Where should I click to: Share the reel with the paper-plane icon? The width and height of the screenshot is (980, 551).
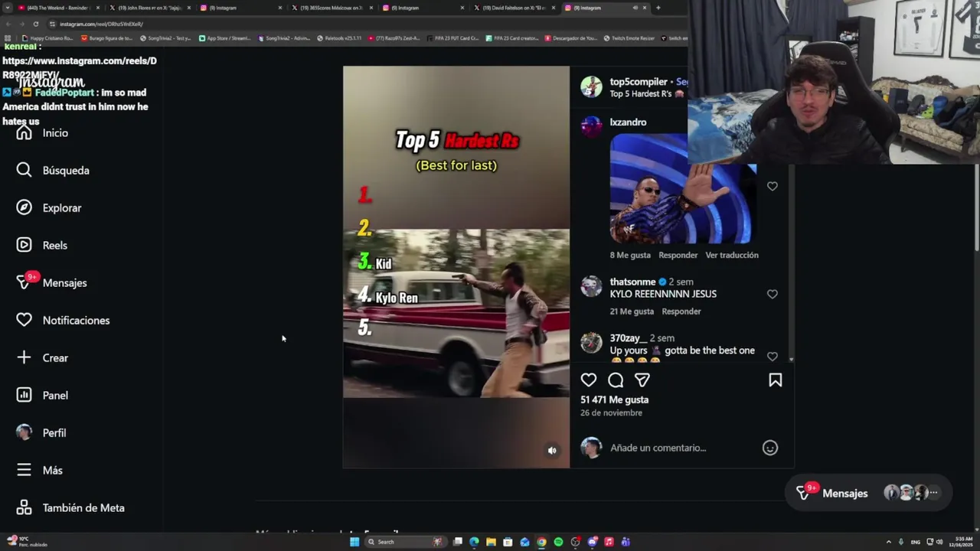(642, 380)
